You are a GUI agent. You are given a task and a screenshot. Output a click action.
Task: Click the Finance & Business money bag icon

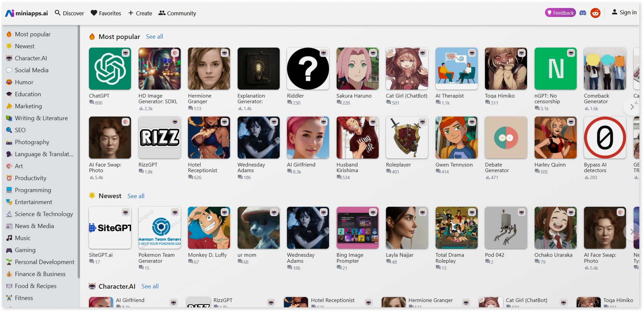(x=9, y=274)
